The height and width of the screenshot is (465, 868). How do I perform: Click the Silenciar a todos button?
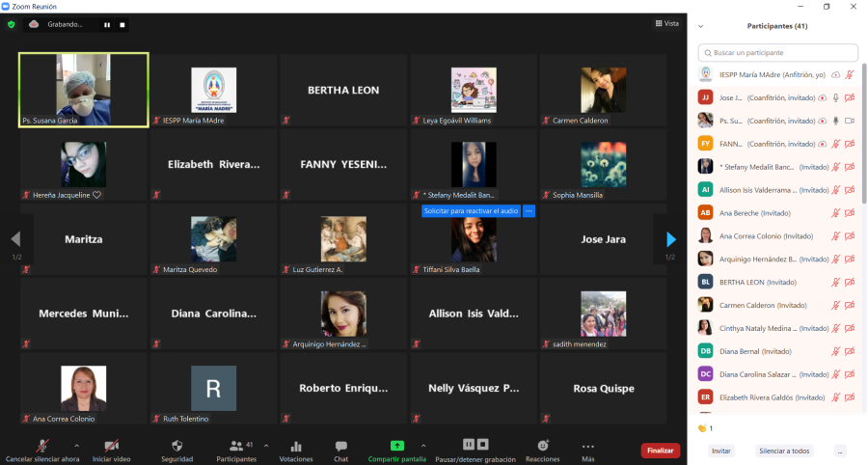[784, 451]
